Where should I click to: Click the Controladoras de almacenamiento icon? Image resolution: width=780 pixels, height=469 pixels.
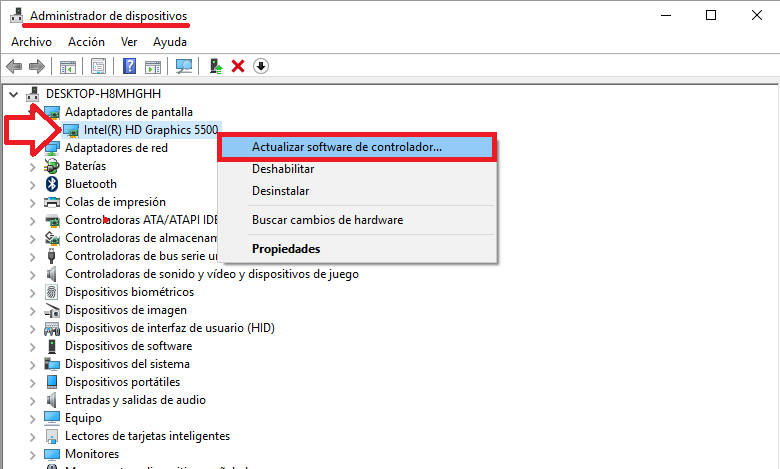coord(52,238)
